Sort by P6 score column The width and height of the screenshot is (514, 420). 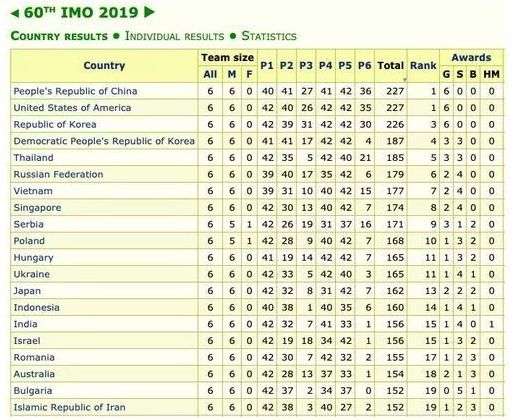364,65
